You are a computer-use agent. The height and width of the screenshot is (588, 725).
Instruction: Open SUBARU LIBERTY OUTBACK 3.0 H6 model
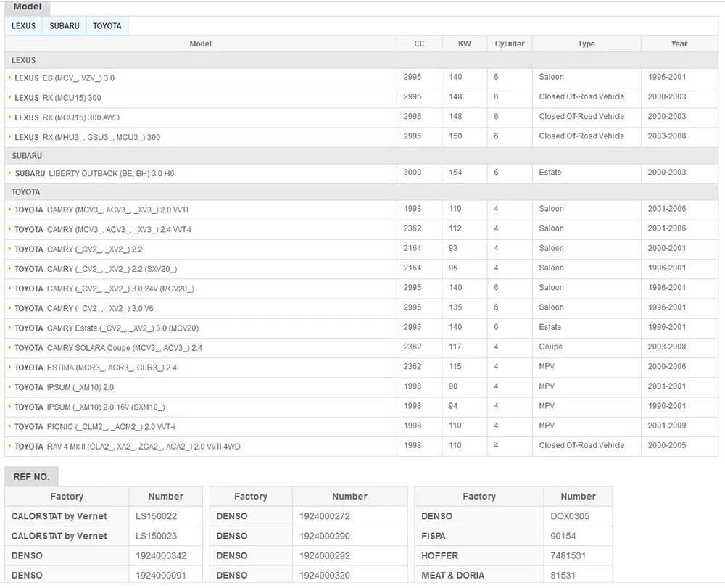click(95, 174)
